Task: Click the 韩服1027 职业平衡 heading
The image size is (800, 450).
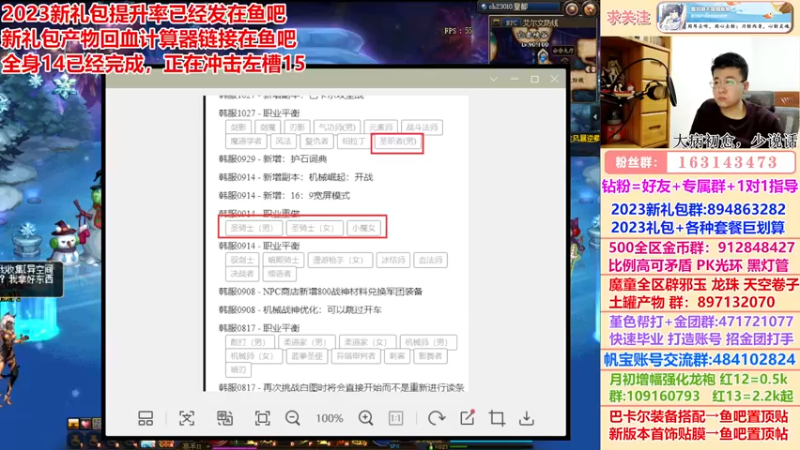Action: pyautogui.click(x=259, y=113)
